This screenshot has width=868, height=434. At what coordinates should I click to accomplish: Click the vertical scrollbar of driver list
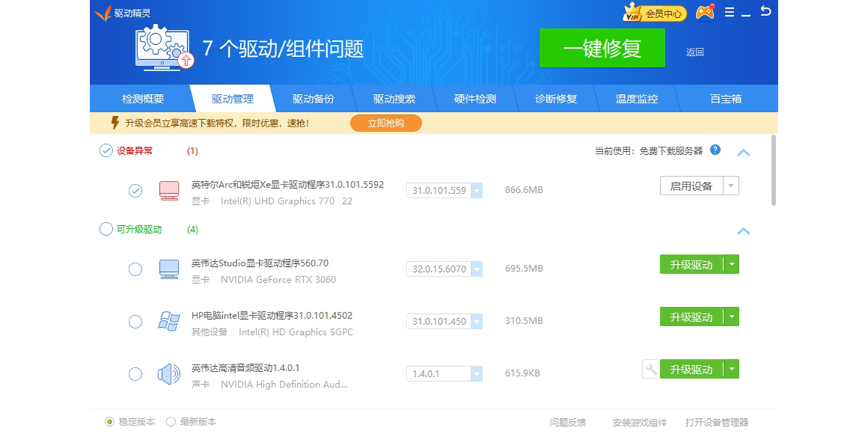click(774, 170)
